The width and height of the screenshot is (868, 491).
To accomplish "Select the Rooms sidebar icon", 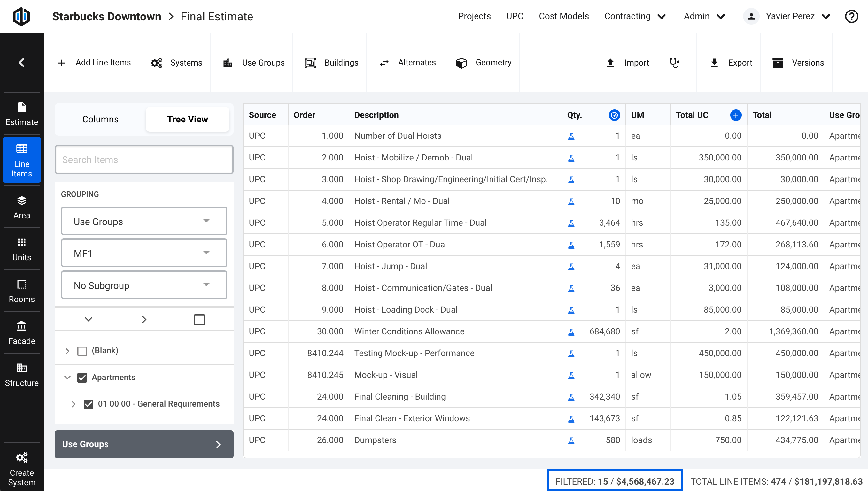I will [21, 290].
